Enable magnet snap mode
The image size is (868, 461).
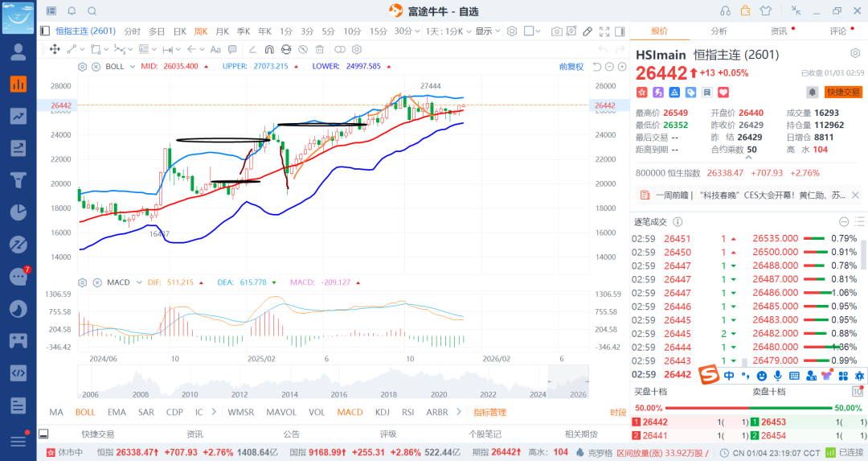[x=269, y=49]
